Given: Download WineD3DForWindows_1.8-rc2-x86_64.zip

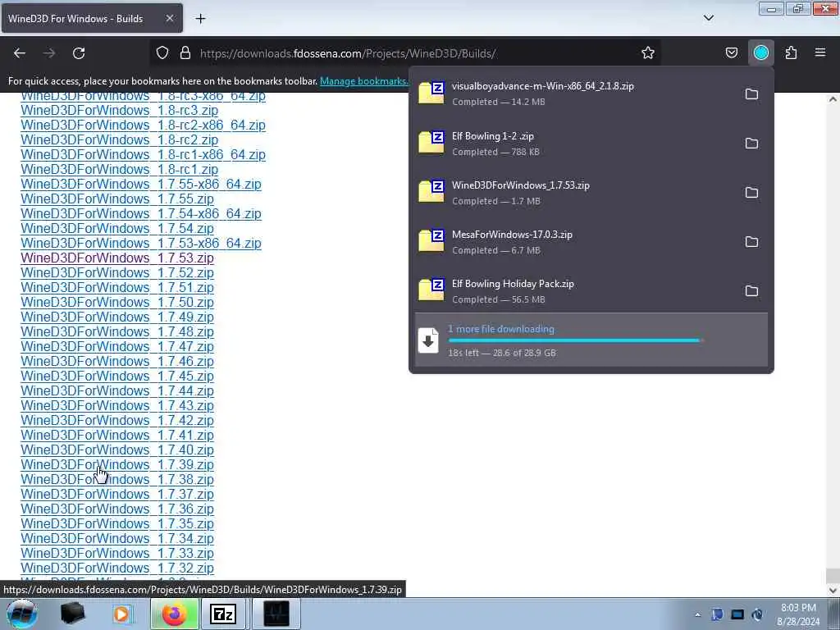Looking at the screenshot, I should 143,126.
